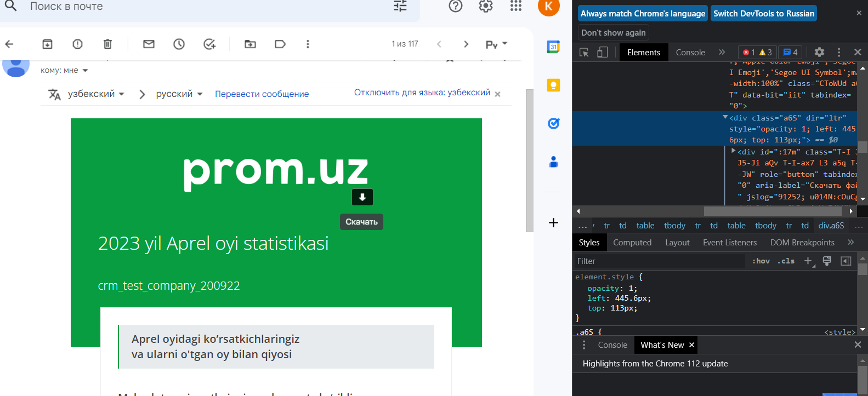
Task: Click the Gmail search magnifier icon
Action: pyautogui.click(x=10, y=6)
